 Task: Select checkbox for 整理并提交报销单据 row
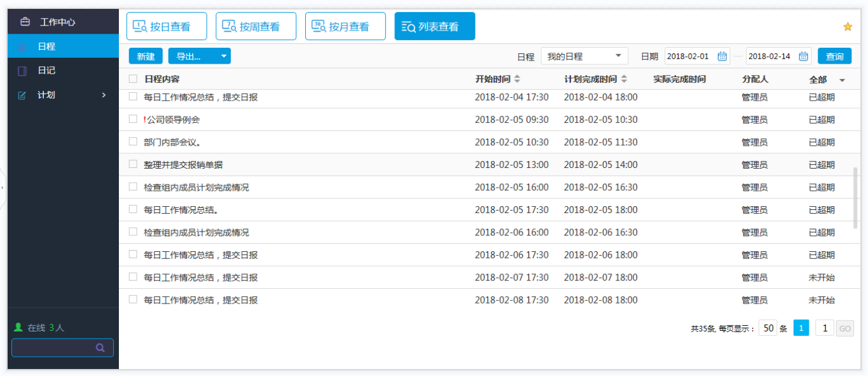point(133,164)
